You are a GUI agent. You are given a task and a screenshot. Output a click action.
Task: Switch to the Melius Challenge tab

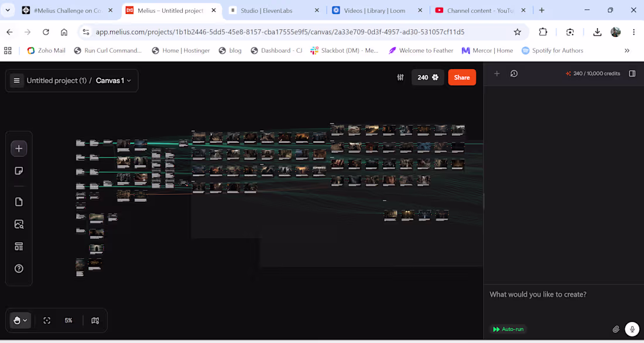(x=68, y=11)
